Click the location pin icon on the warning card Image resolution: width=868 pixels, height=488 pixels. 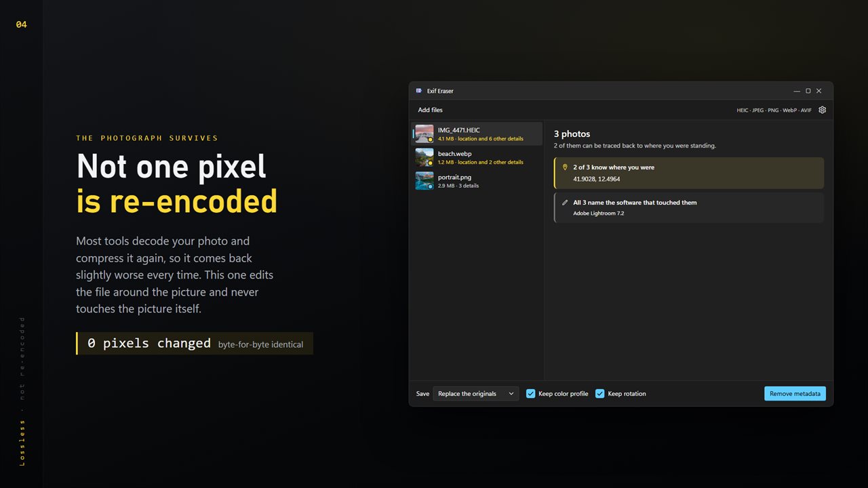click(565, 167)
